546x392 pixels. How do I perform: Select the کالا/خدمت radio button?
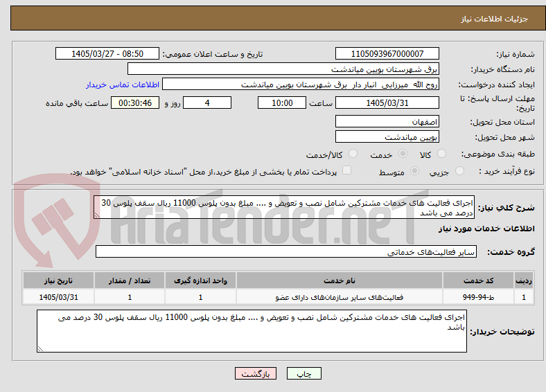click(x=353, y=154)
